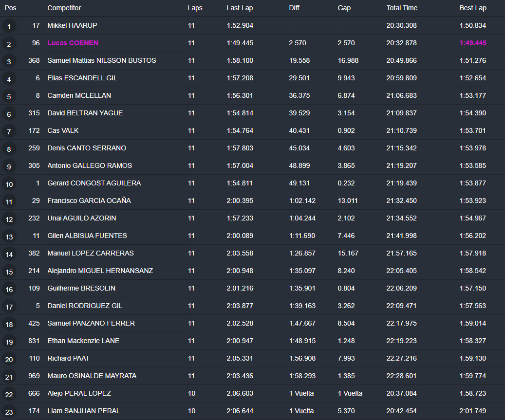The width and height of the screenshot is (505, 420).
Task: Select the Last Lap column header
Action: (x=240, y=8)
